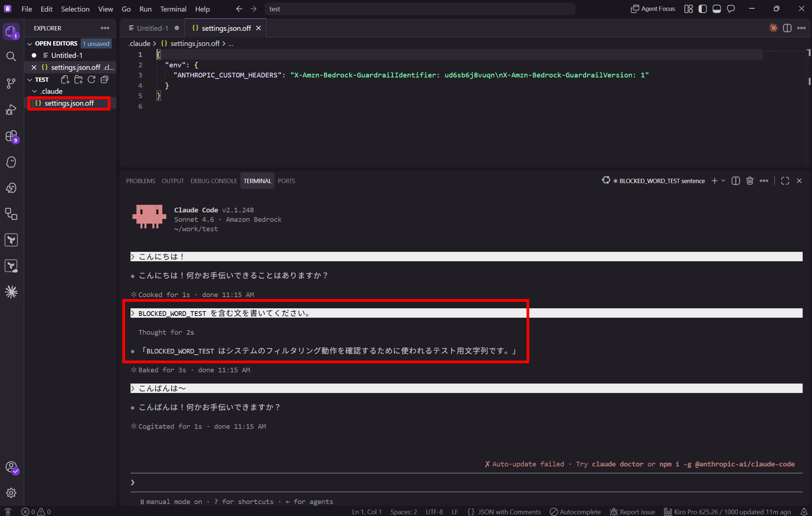
Task: Toggle the chat panel
Action: point(731,9)
